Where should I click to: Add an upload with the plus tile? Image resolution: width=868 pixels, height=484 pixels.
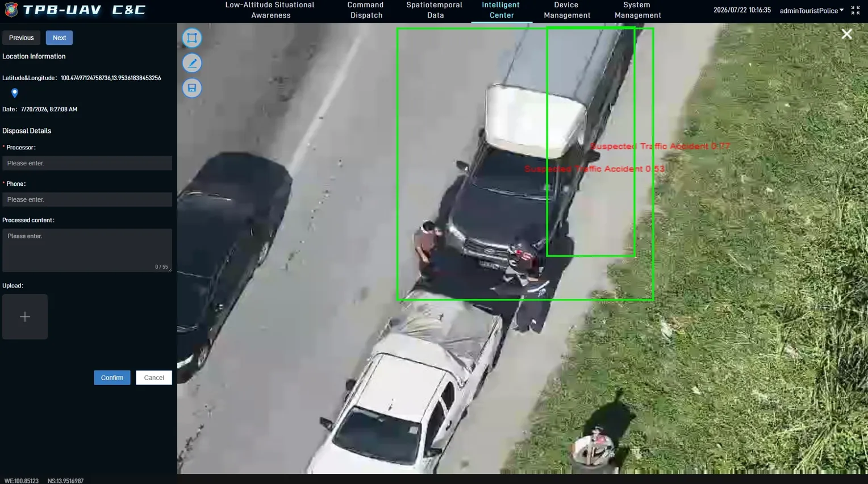pyautogui.click(x=25, y=317)
